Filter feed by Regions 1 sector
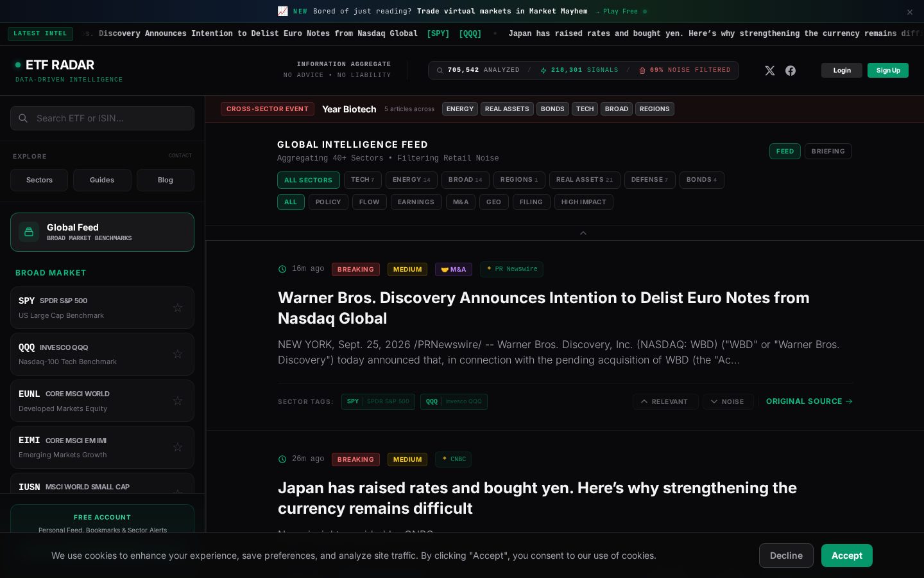The image size is (924, 578). tap(519, 180)
